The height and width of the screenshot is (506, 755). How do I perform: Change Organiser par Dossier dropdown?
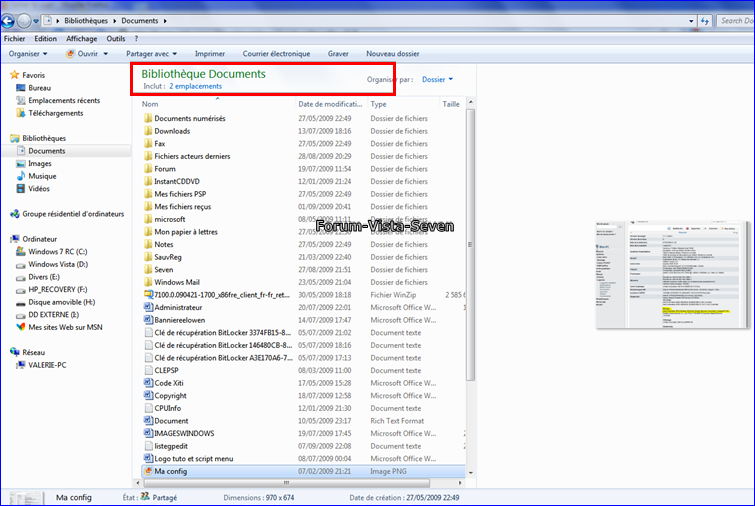tap(437, 79)
